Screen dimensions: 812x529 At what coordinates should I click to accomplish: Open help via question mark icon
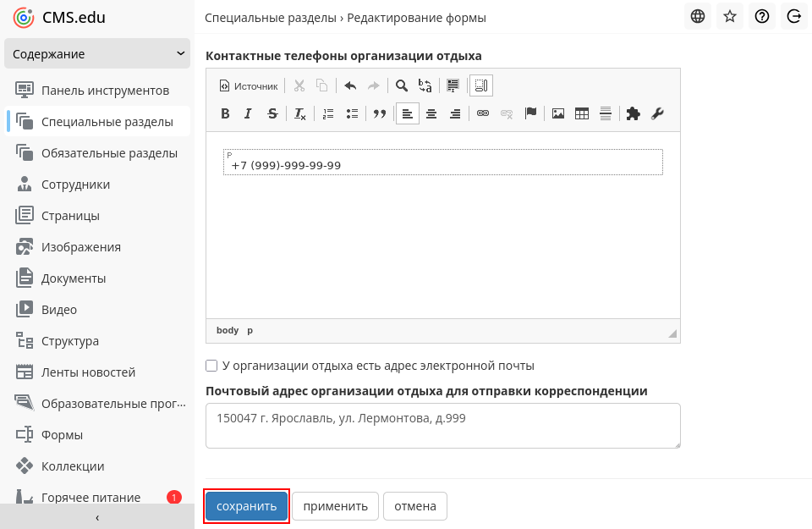[x=762, y=17]
